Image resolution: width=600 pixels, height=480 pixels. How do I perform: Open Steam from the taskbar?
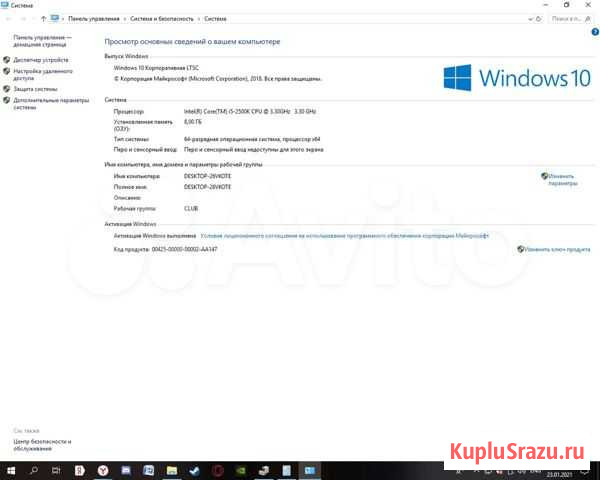194,470
